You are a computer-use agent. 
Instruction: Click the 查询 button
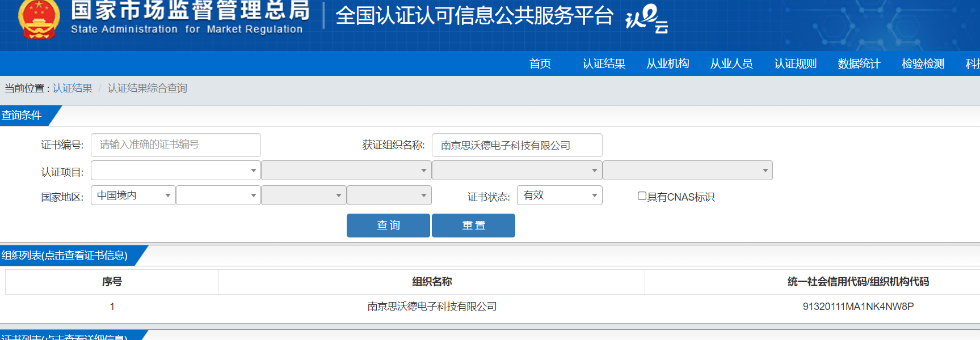[x=388, y=226]
